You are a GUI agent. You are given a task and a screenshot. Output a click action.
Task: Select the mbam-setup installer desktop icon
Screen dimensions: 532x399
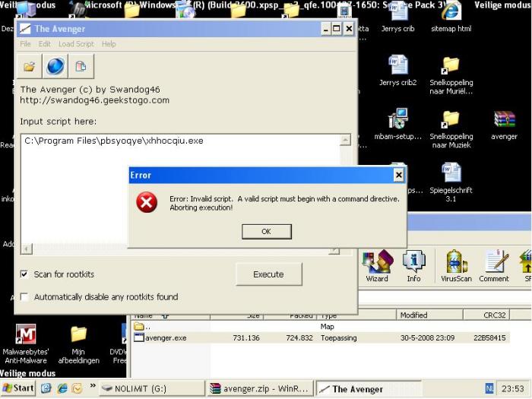point(398,124)
